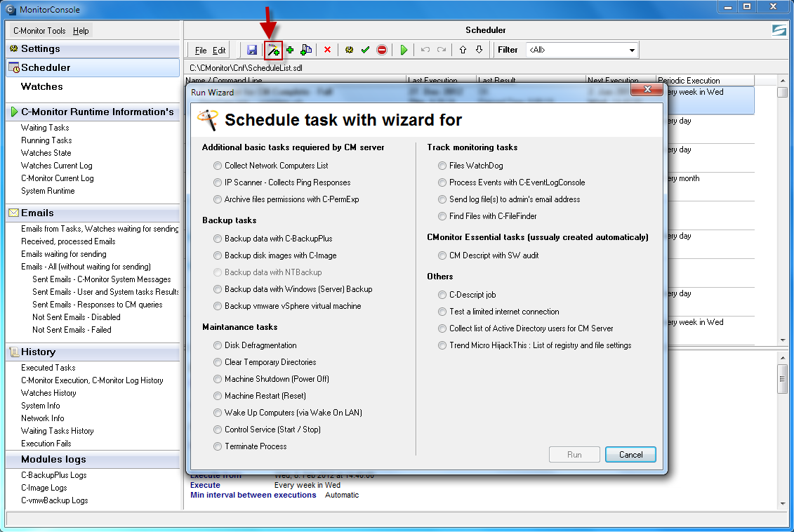Select Trend Micro HijackThis option
Image resolution: width=794 pixels, height=532 pixels.
point(442,345)
